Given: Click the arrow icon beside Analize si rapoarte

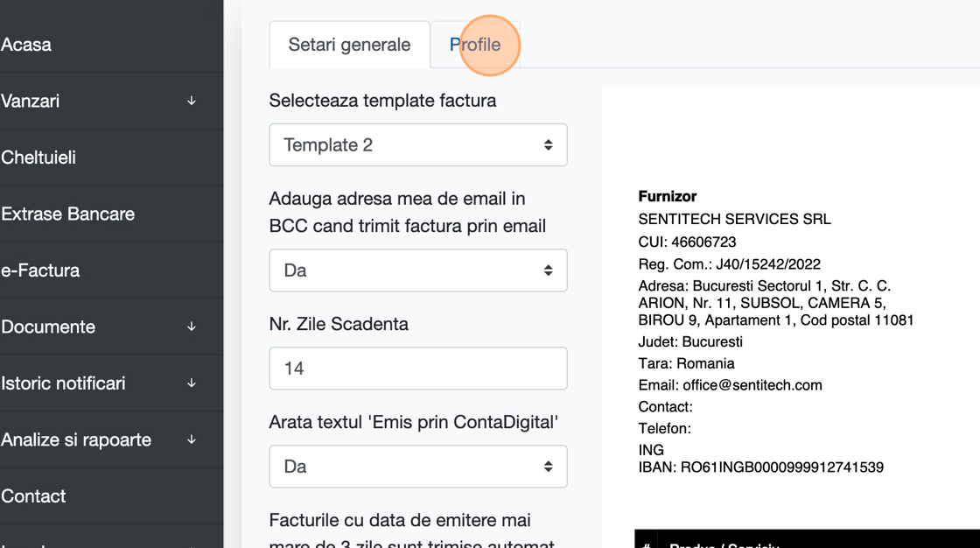Looking at the screenshot, I should [192, 439].
